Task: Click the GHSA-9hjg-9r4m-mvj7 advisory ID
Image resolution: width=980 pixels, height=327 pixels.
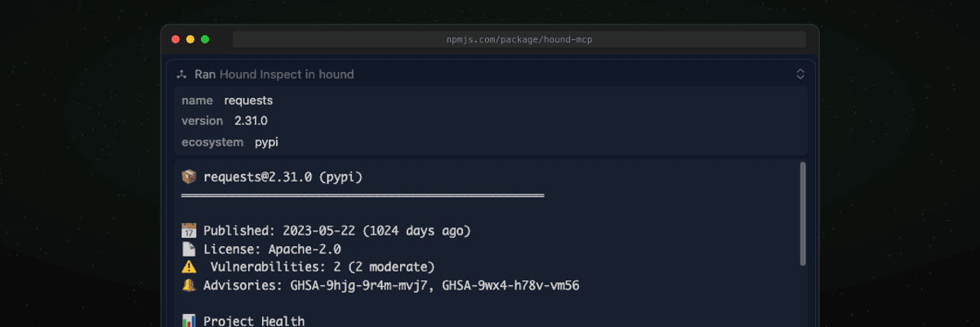Action: [x=363, y=285]
